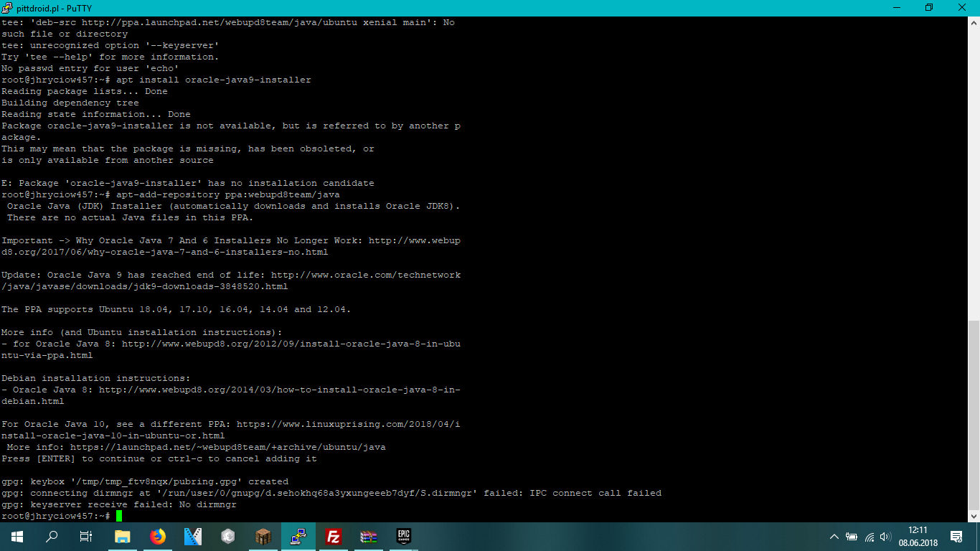
Task: Click the terminal scrollbar down arrow
Action: coord(974,516)
